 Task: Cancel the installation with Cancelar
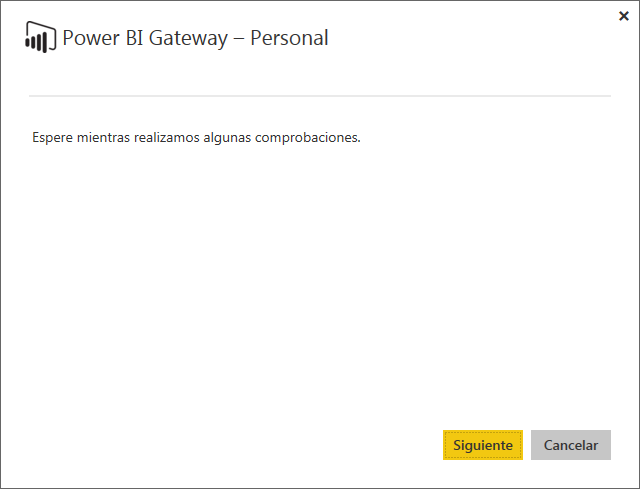(571, 445)
